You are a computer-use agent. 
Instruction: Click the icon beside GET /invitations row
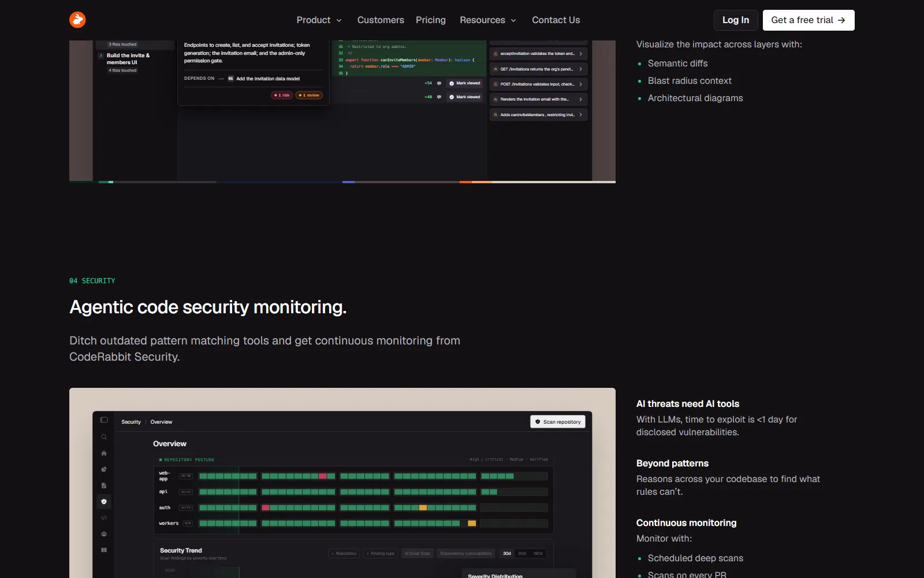[495, 69]
